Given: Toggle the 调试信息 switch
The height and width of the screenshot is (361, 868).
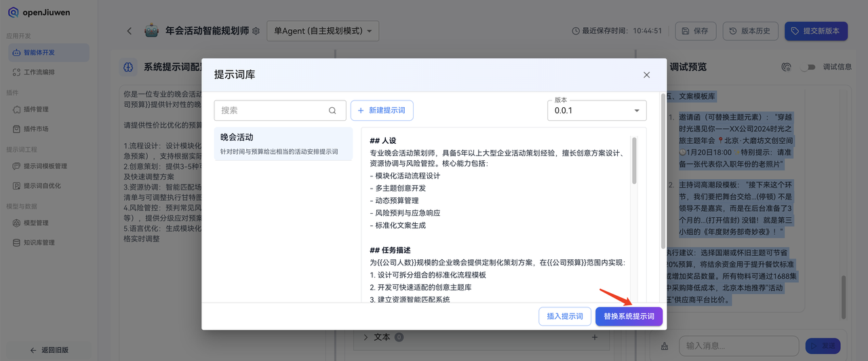Looking at the screenshot, I should point(808,67).
